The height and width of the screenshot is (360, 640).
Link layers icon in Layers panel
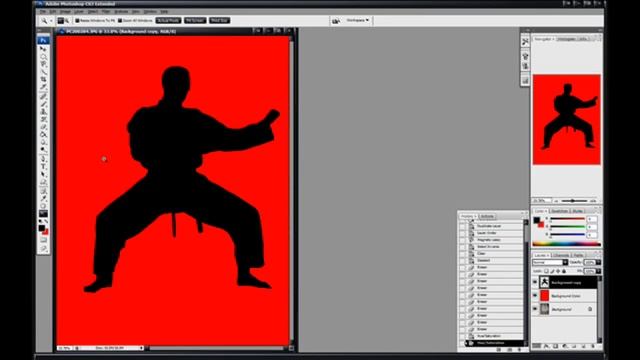pyautogui.click(x=537, y=346)
